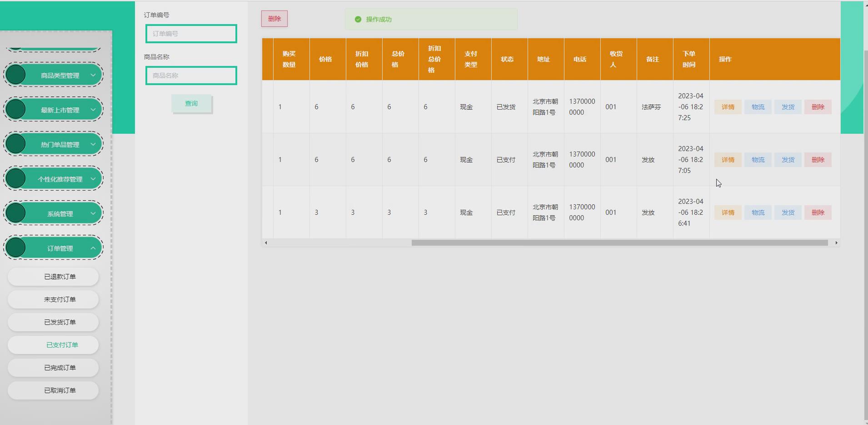Image resolution: width=868 pixels, height=425 pixels.
Task: Click the 操作 column header
Action: (x=775, y=59)
